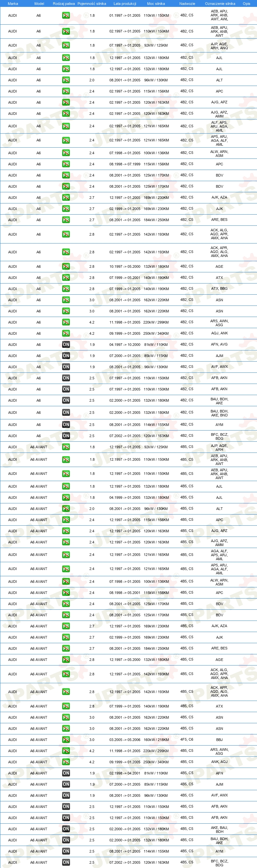The width and height of the screenshot is (257, 868).
Task: Click PB icon in A6 2.4 08.1998 -> 07.1999 row
Action: (x=66, y=164)
